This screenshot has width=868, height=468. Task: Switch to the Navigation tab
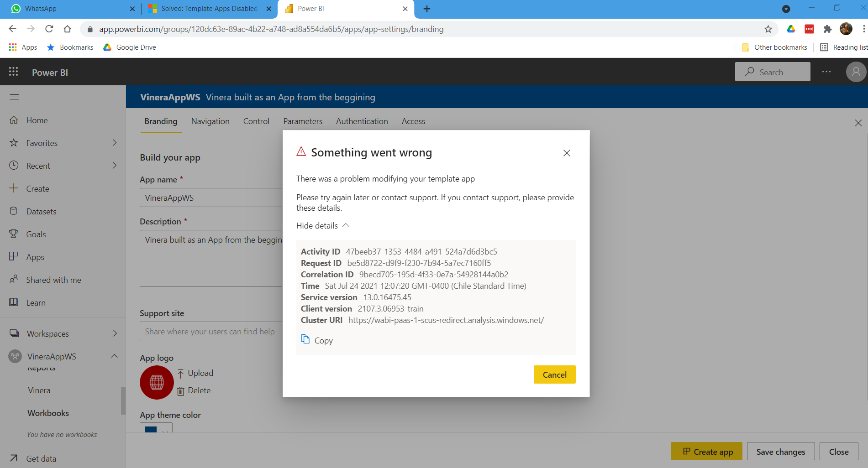tap(210, 121)
